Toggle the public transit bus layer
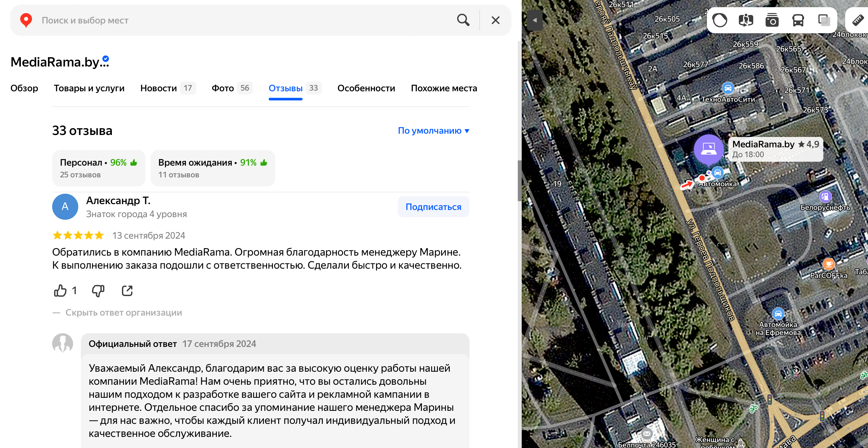Viewport: 868px width, 448px height. 798,20
